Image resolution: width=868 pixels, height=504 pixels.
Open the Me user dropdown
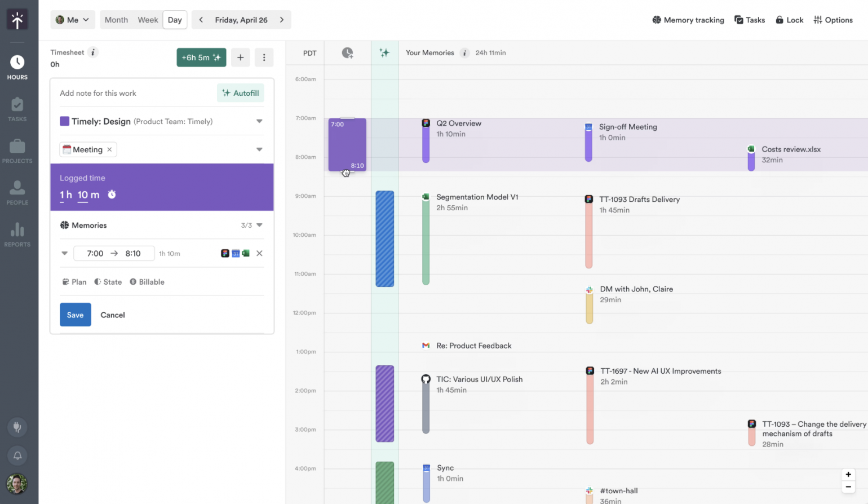click(72, 19)
